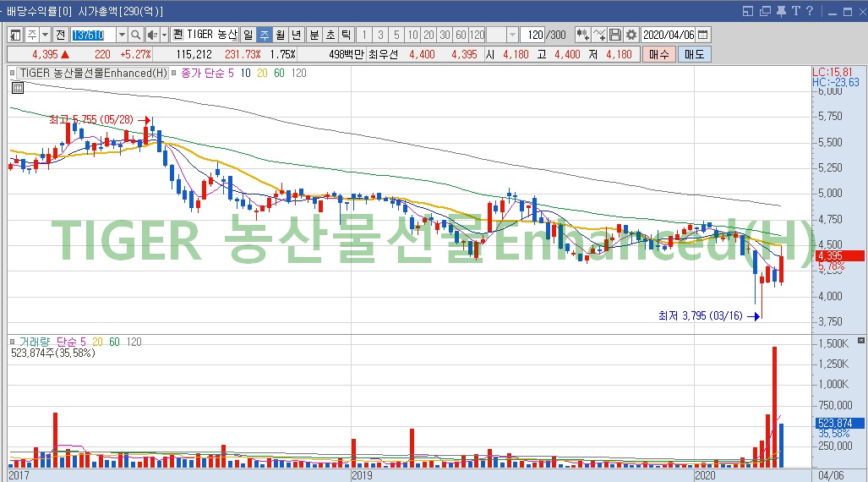Open the stock search magnifier

coord(135,35)
